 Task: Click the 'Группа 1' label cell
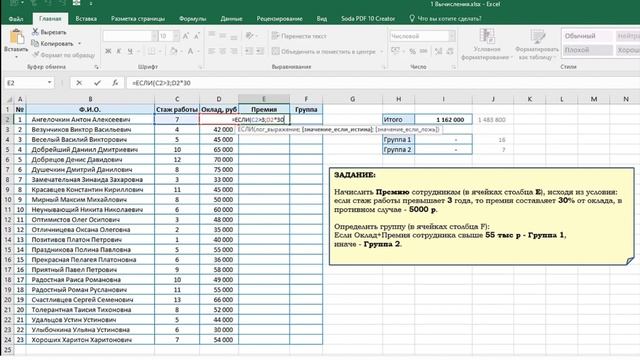click(x=398, y=140)
